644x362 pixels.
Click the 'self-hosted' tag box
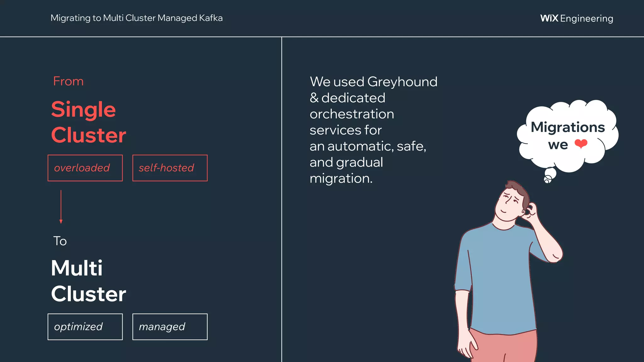[x=170, y=168]
